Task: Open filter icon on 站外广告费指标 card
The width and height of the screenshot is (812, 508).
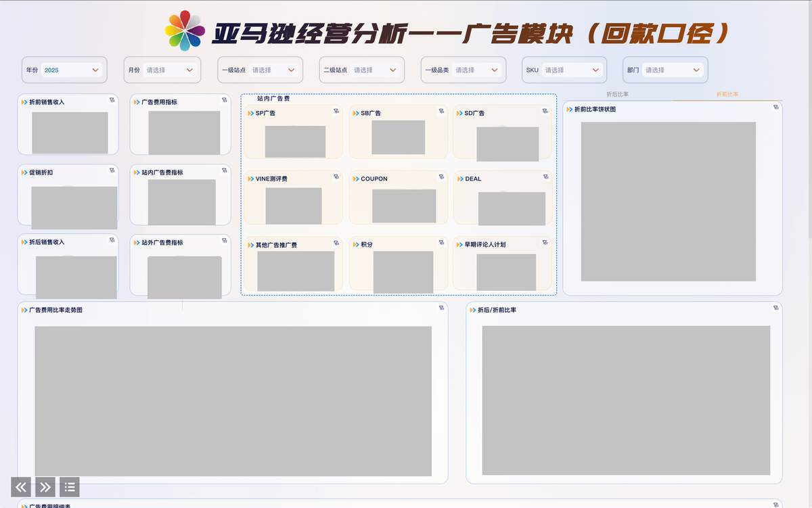Action: tap(225, 240)
